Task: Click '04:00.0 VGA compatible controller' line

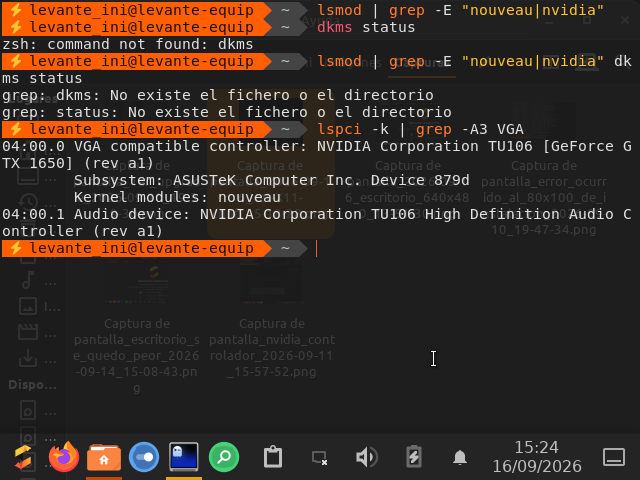Action: (x=317, y=155)
